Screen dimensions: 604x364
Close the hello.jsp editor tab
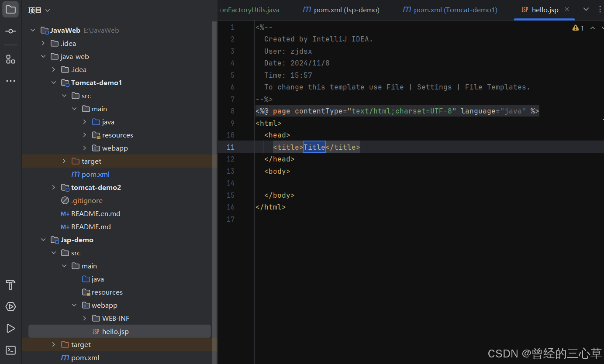pyautogui.click(x=567, y=9)
